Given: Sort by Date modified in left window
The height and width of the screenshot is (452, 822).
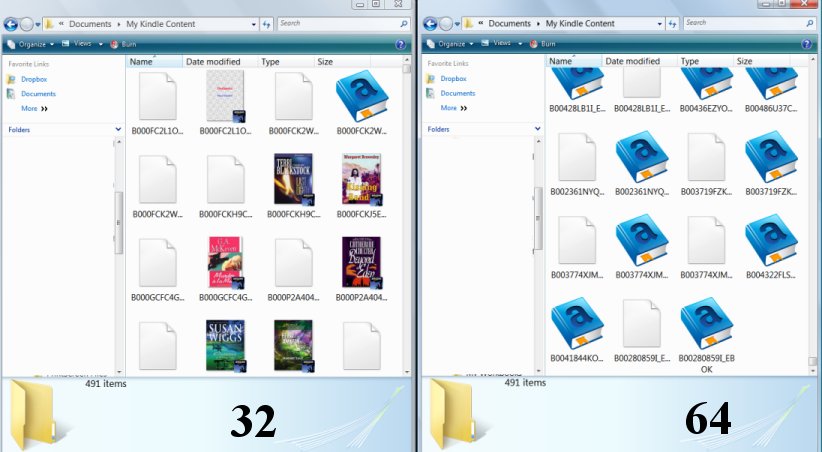Looking at the screenshot, I should (221, 61).
